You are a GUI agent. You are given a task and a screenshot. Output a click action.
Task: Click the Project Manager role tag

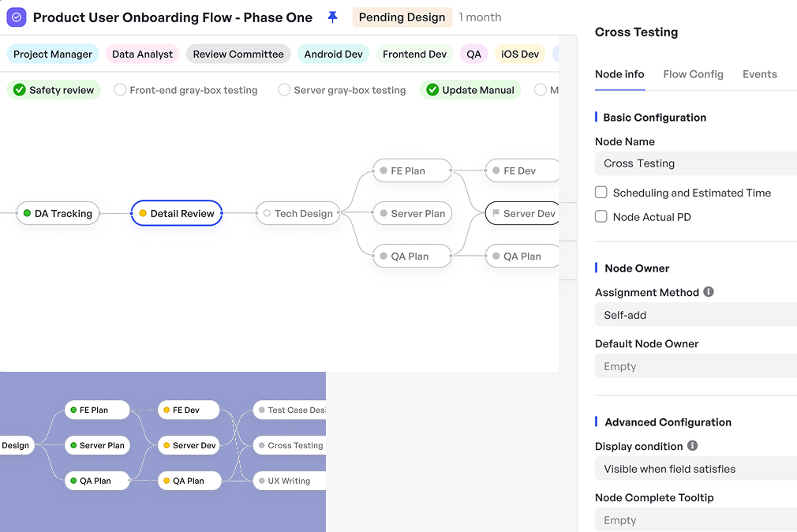tap(53, 54)
